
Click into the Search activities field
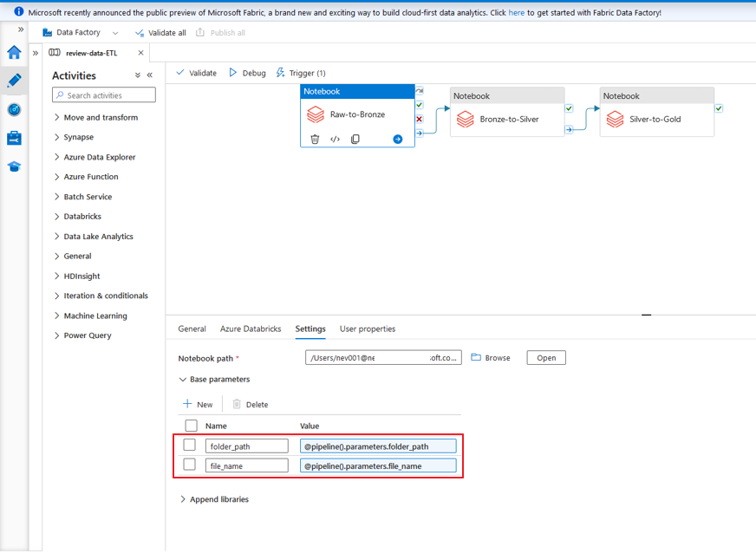point(103,95)
